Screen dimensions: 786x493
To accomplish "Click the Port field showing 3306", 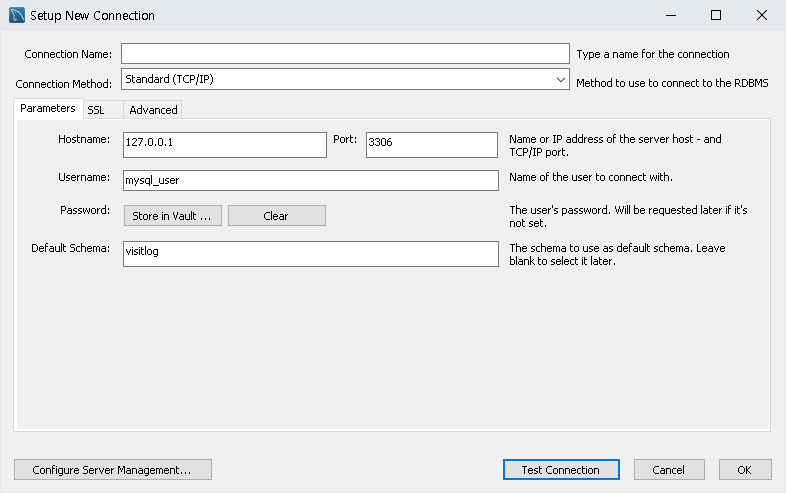I will [x=432, y=144].
